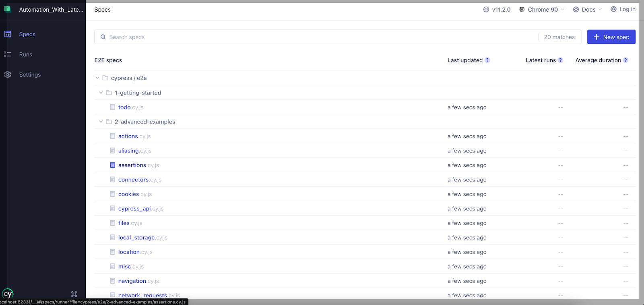644x305 pixels.
Task: Open the Runs list icon in sidebar
Action: [8, 54]
